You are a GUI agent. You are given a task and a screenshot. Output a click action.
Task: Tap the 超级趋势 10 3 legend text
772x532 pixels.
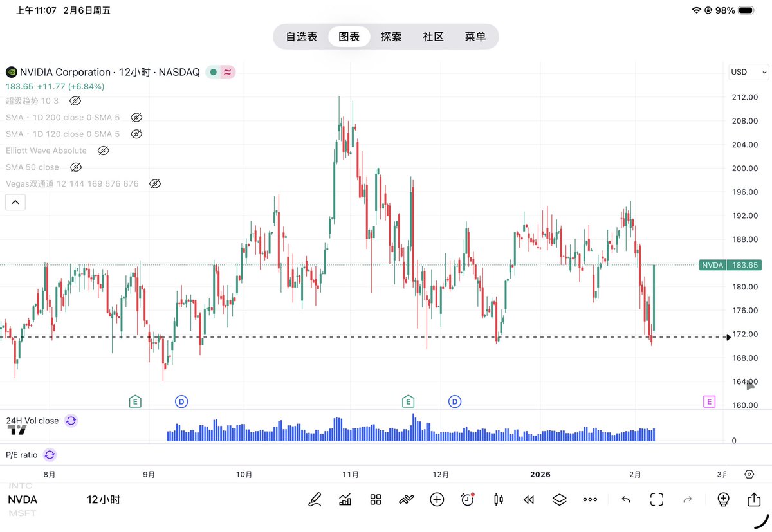pyautogui.click(x=32, y=101)
